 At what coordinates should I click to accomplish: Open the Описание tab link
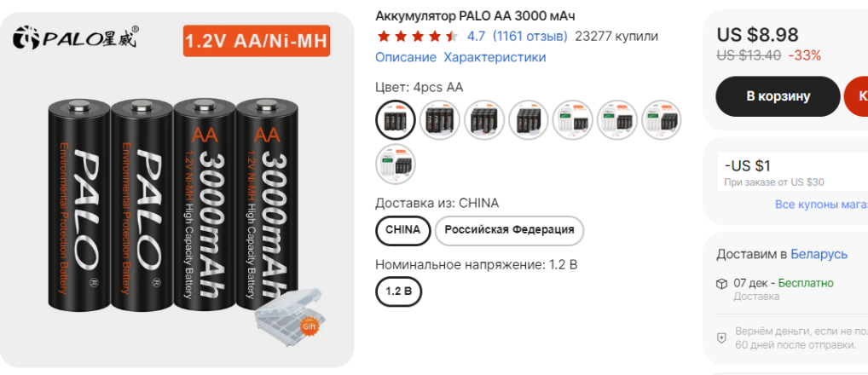pos(406,57)
